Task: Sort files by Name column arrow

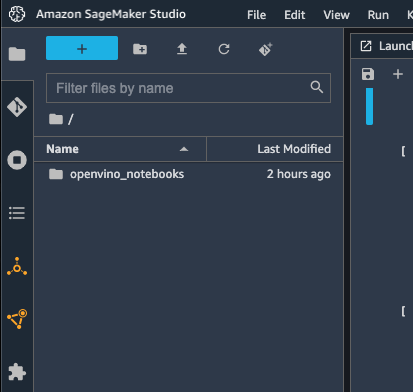Action: [x=184, y=149]
